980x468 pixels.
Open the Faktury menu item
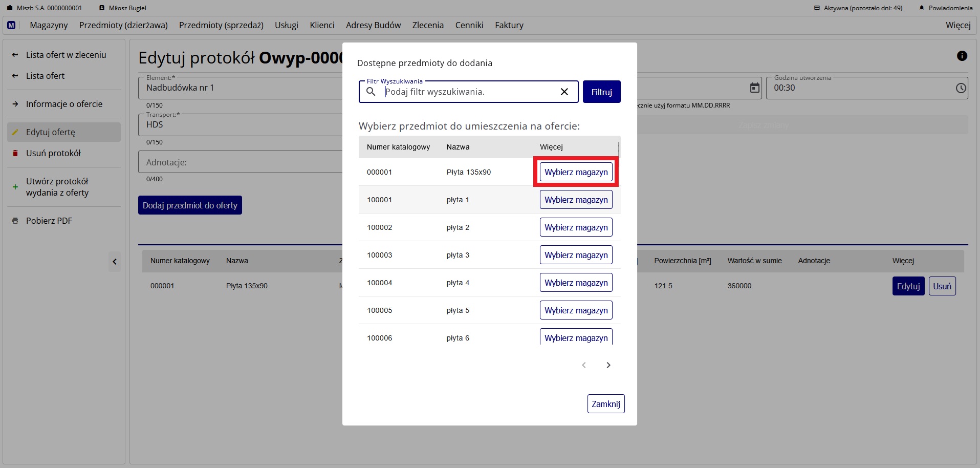click(509, 25)
